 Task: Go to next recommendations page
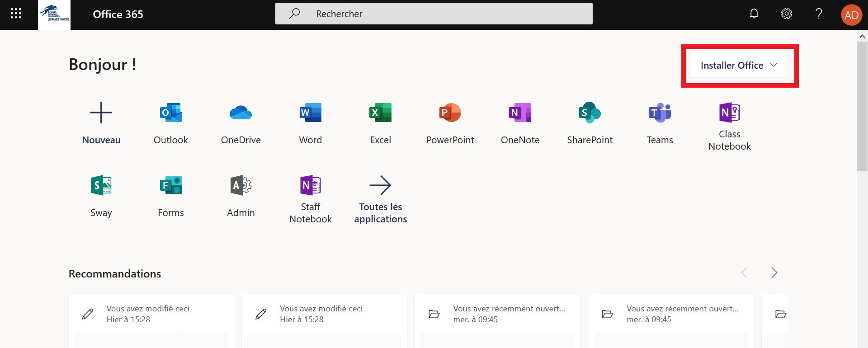tap(774, 273)
